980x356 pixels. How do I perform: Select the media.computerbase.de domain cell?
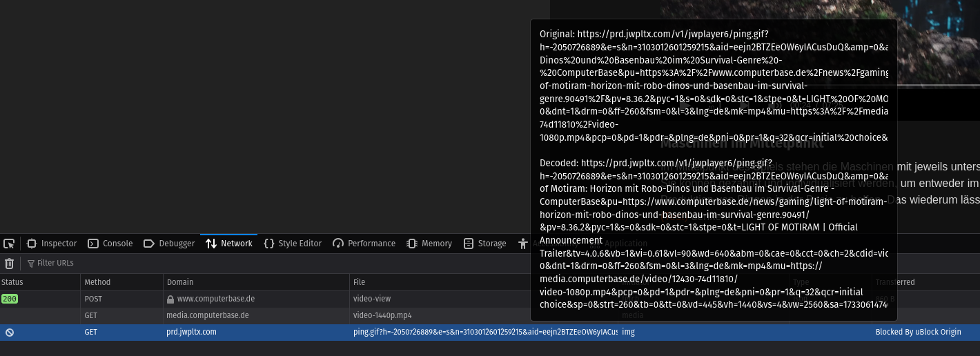257,315
